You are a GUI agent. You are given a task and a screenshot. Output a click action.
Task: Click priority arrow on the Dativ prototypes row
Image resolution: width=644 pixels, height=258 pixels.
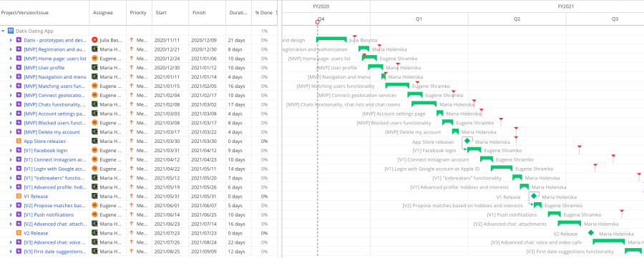click(x=132, y=40)
